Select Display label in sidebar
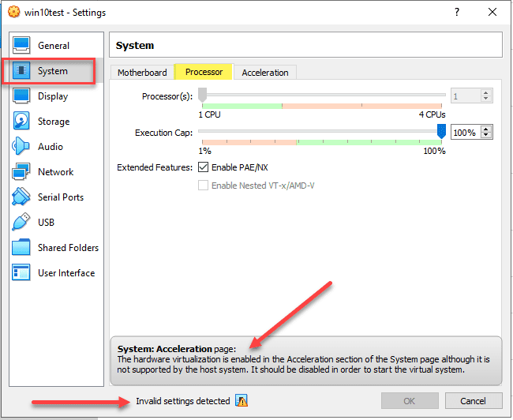The image size is (513, 420). coord(53,96)
